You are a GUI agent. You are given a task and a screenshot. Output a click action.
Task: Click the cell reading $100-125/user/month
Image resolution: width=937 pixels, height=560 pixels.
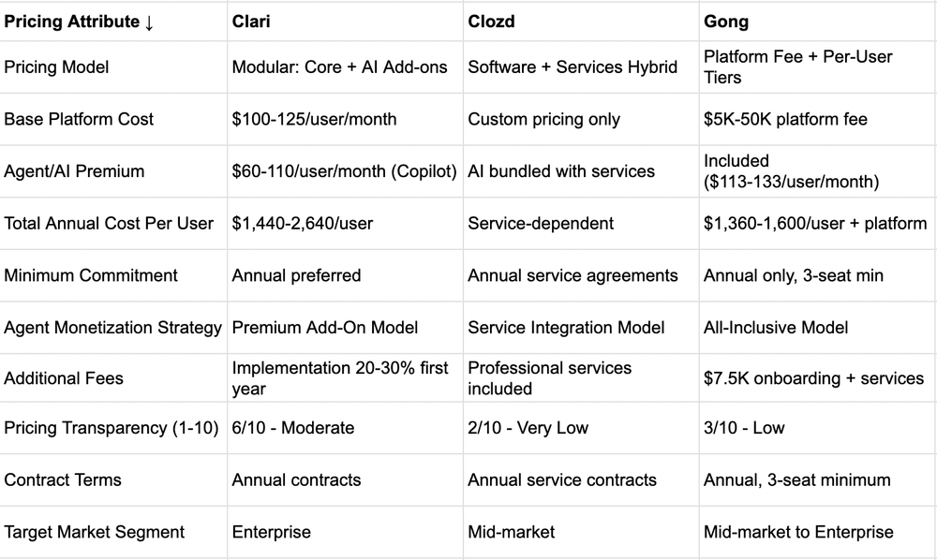345,120
